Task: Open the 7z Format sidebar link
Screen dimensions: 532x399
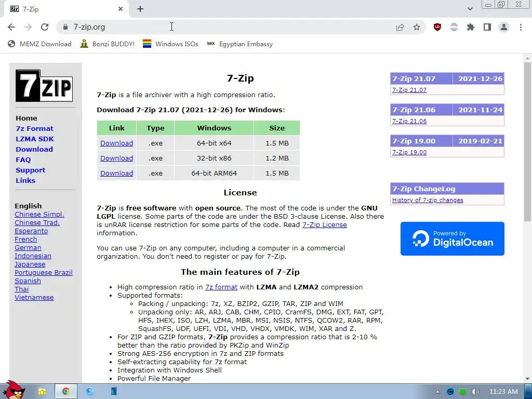Action: pos(35,129)
